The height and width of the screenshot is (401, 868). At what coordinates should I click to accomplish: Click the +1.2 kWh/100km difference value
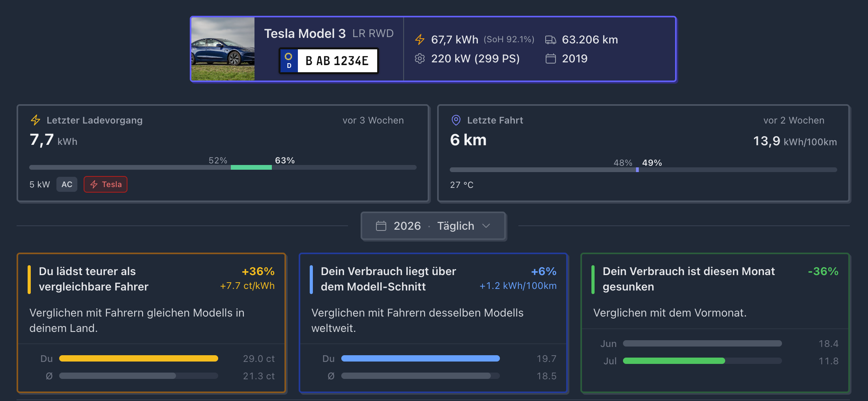point(518,286)
